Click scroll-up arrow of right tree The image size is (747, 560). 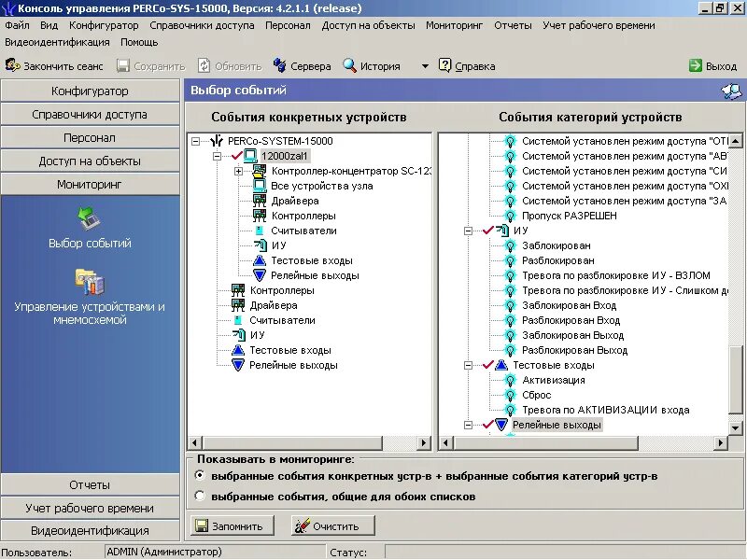pos(736,141)
